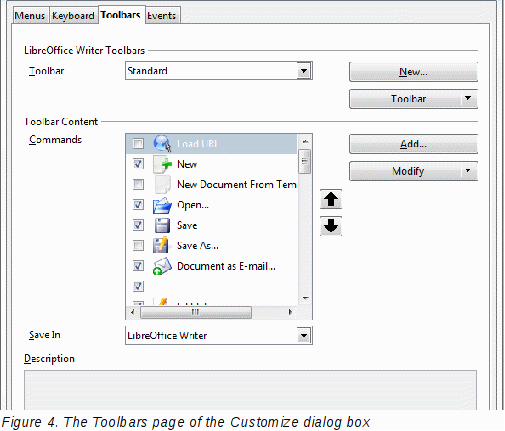
Task: Switch to the Keyboard tab
Action: [x=73, y=16]
